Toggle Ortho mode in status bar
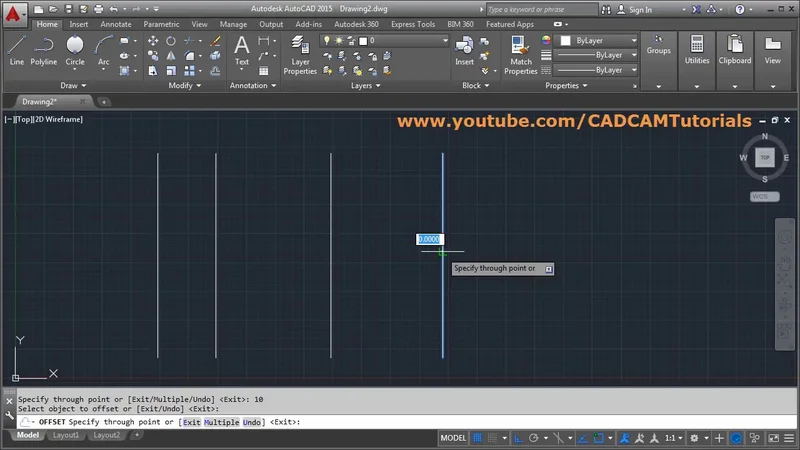The width and height of the screenshot is (800, 450). (518, 438)
